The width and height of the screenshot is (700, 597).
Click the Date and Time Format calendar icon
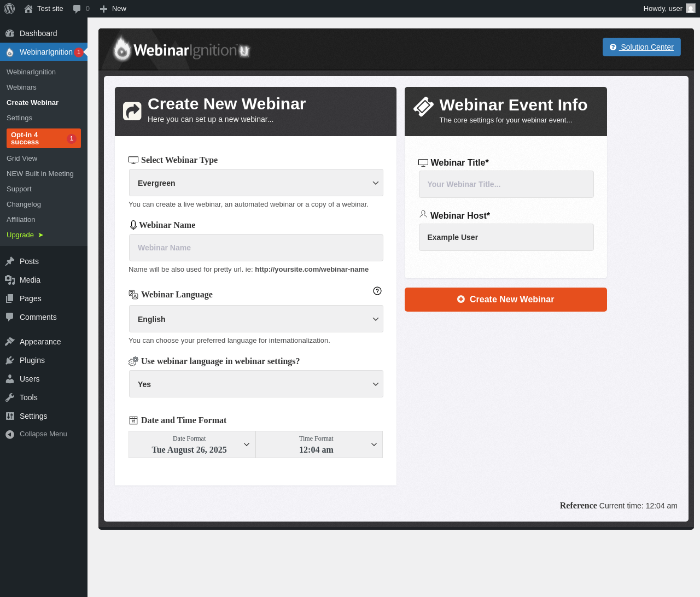click(x=133, y=420)
